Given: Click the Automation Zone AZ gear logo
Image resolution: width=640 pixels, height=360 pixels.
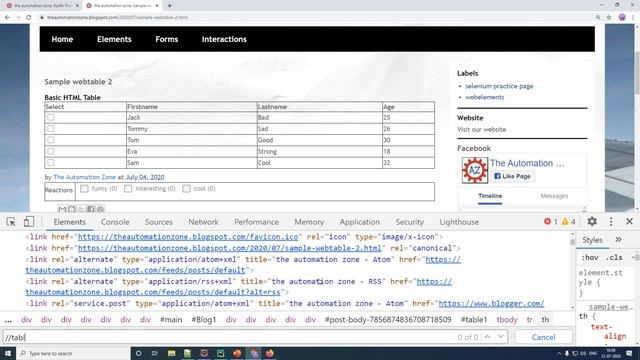Looking at the screenshot, I should pyautogui.click(x=475, y=170).
